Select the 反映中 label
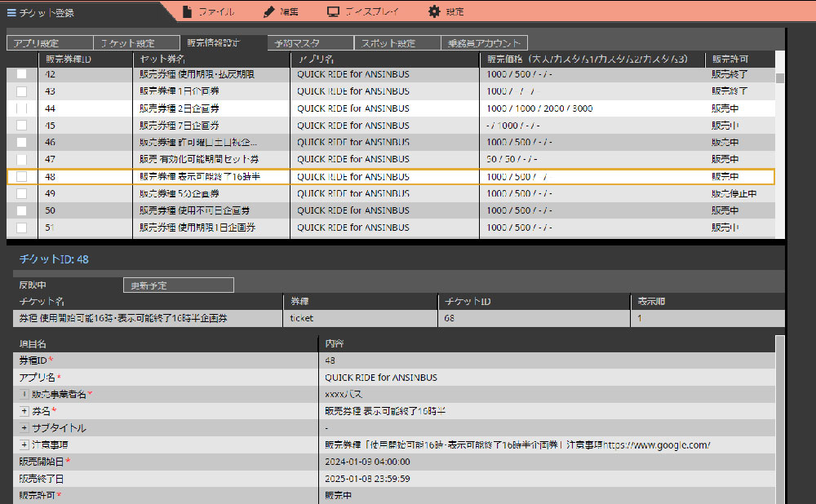 (x=33, y=285)
